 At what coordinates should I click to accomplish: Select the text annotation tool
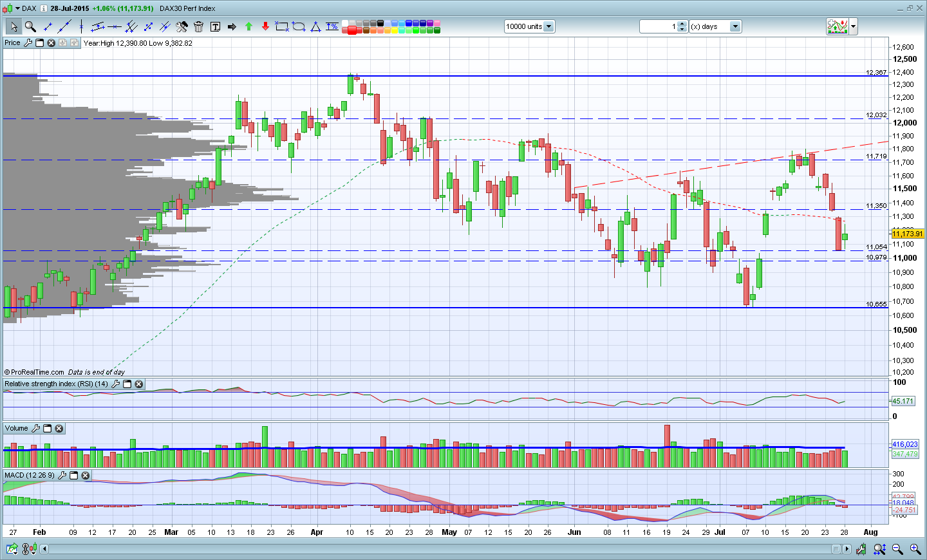tap(215, 26)
